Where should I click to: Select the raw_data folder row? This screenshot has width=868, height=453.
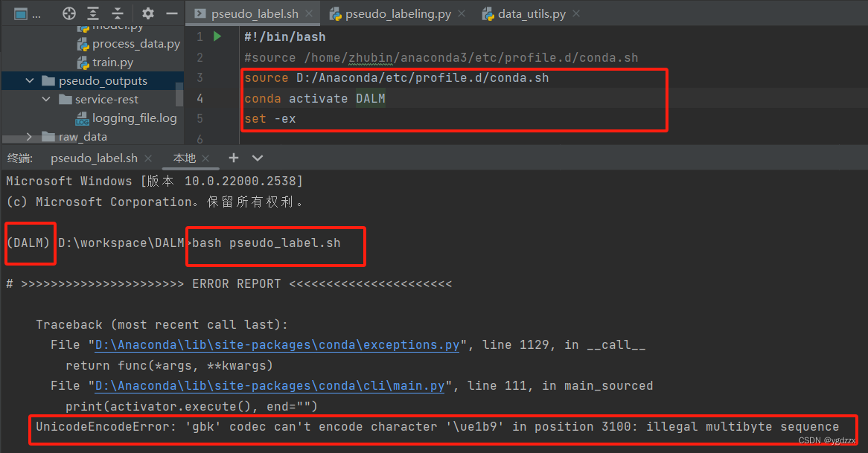(92, 137)
